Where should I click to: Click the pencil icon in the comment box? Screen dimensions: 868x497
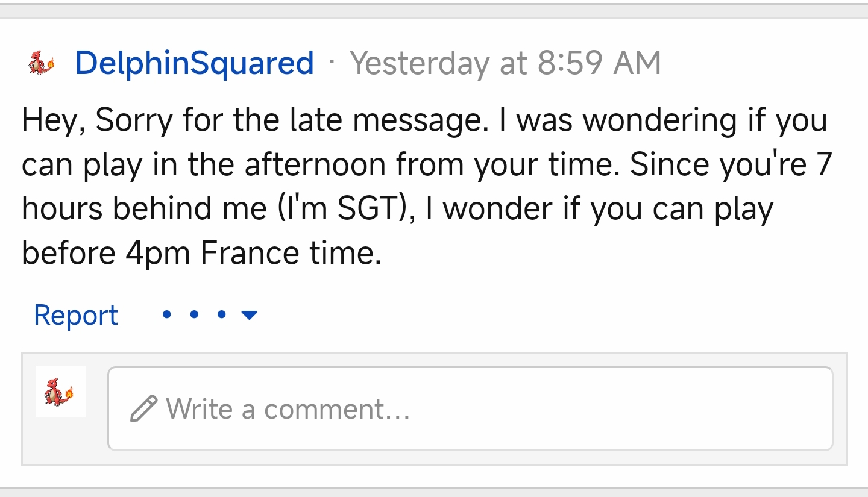[x=143, y=408]
